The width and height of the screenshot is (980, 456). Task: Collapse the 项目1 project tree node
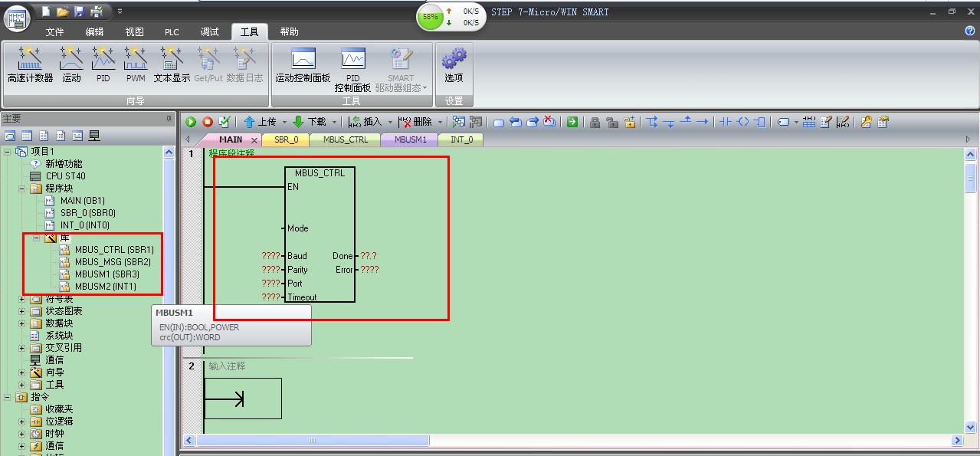(x=8, y=152)
